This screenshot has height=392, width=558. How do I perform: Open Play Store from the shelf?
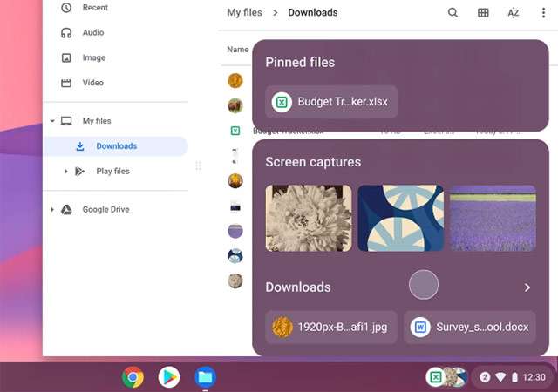[169, 377]
